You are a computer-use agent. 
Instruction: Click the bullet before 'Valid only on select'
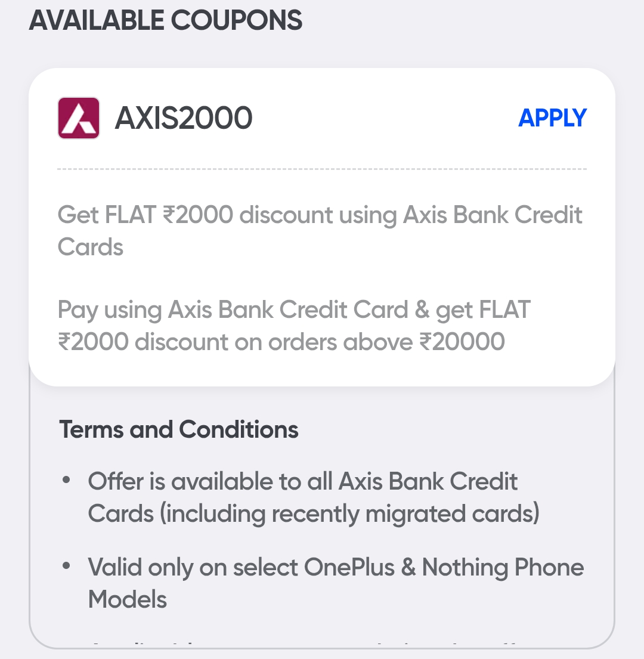(67, 567)
